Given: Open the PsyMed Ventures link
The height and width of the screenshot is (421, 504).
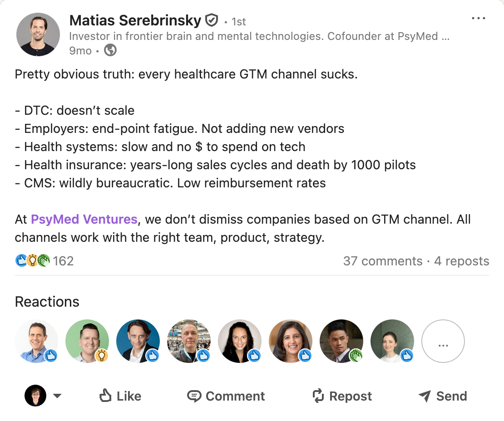Looking at the screenshot, I should point(84,220).
